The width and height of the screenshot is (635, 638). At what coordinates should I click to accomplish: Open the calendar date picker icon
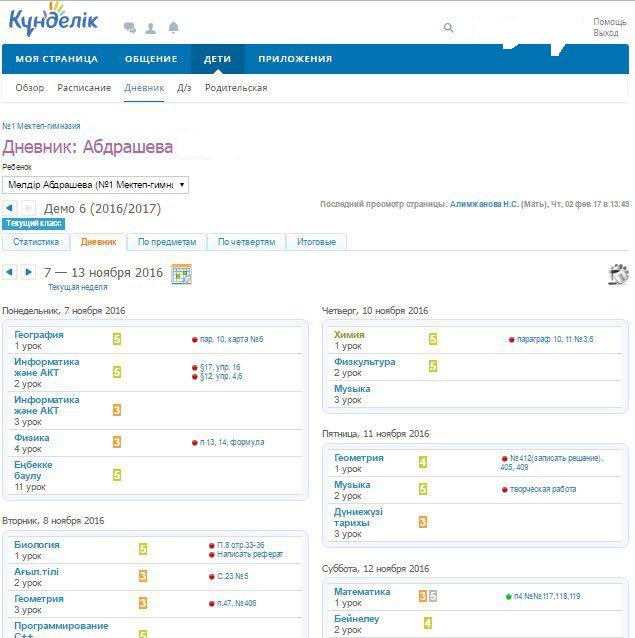click(x=181, y=273)
